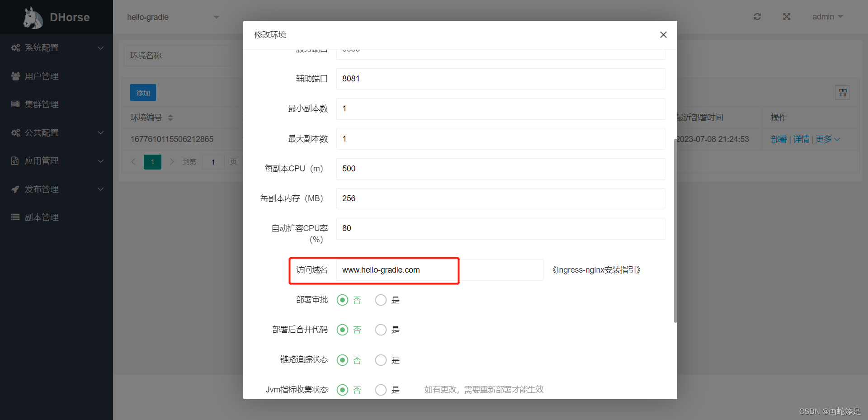
Task: Click the dialog vertical scrollbar
Action: coord(675,231)
